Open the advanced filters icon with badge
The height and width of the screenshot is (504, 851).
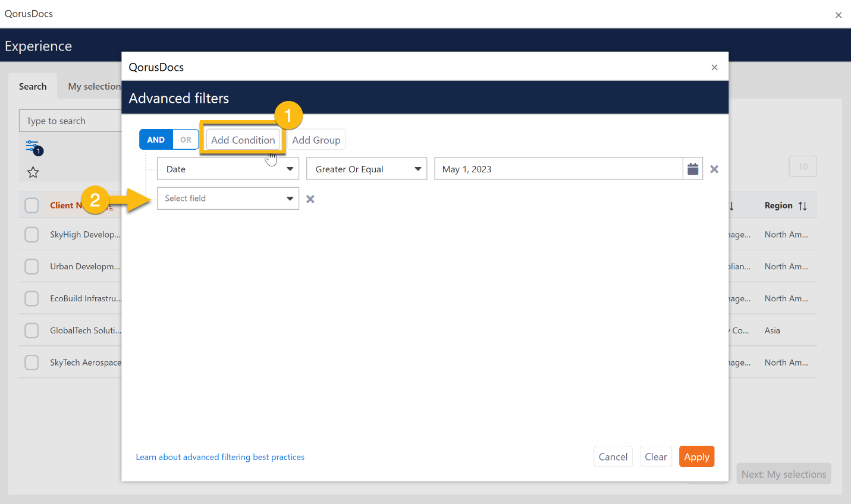34,147
